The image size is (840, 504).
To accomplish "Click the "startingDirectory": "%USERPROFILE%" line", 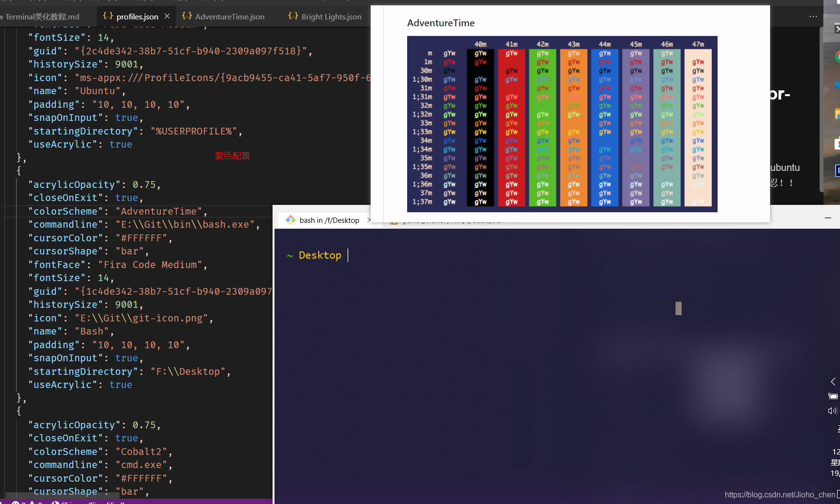I will click(135, 132).
